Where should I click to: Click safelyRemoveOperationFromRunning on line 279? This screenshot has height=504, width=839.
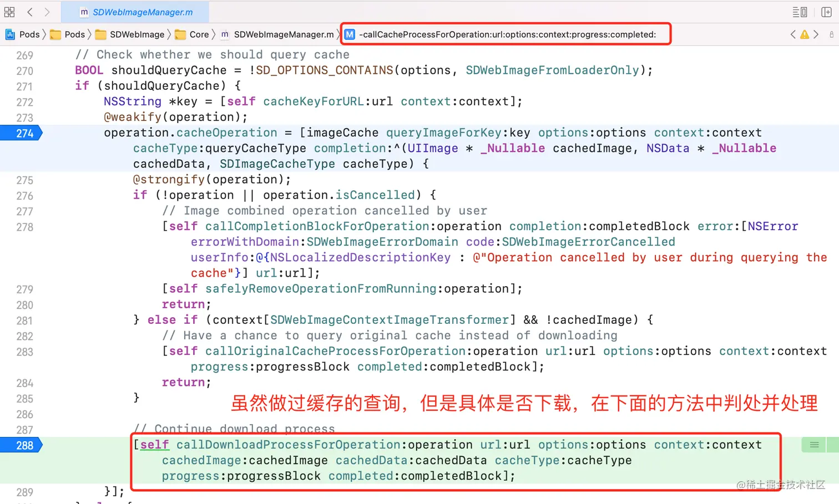coord(321,289)
